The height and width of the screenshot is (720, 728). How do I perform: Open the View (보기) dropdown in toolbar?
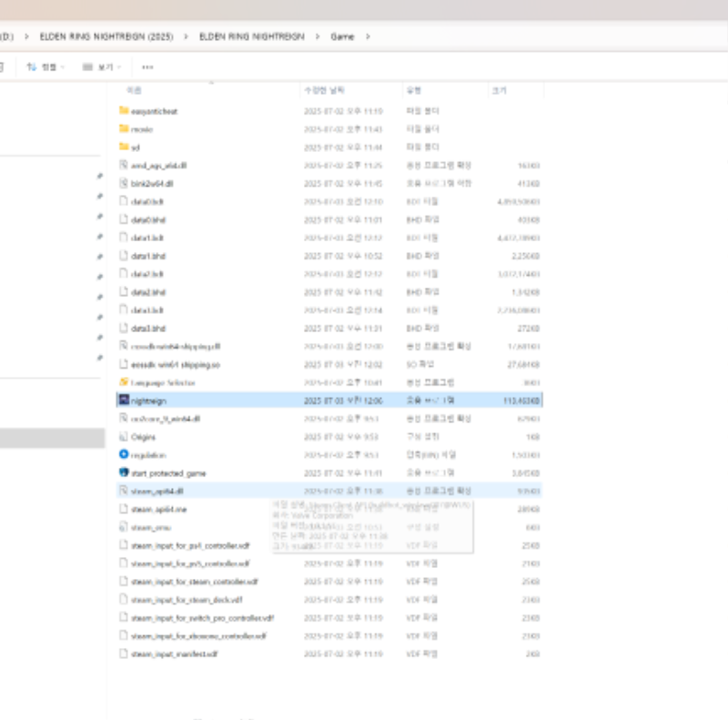pyautogui.click(x=101, y=67)
